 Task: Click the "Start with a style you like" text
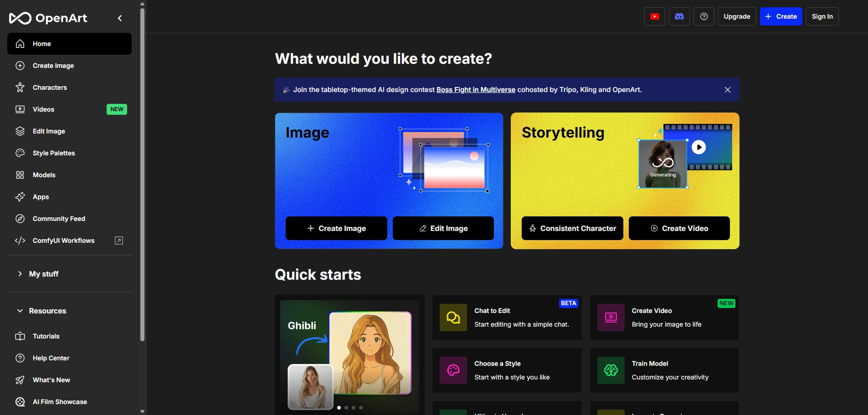click(x=512, y=377)
